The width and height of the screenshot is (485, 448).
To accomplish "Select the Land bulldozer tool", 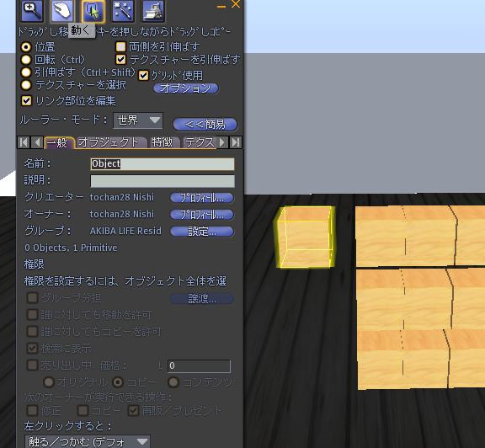I will click(x=153, y=11).
